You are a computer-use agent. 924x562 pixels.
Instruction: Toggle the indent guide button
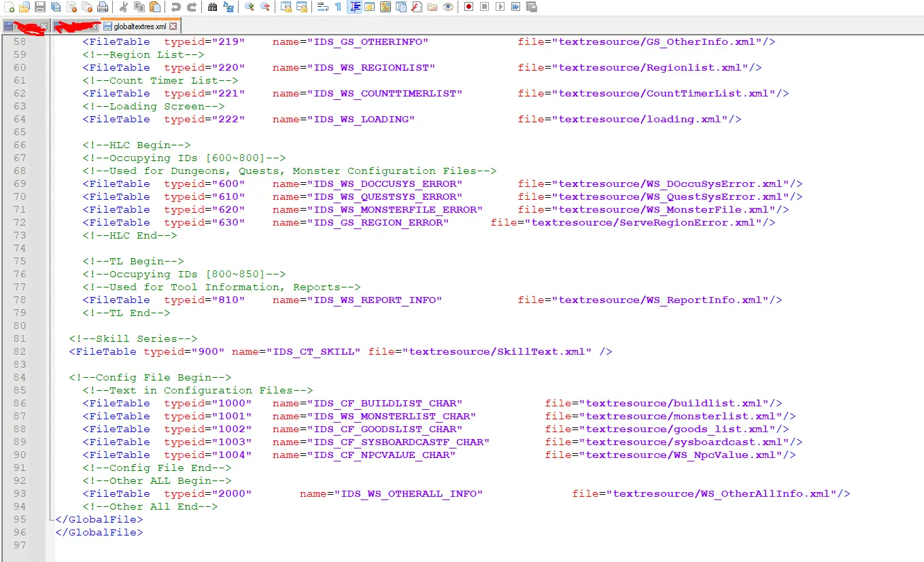click(354, 7)
